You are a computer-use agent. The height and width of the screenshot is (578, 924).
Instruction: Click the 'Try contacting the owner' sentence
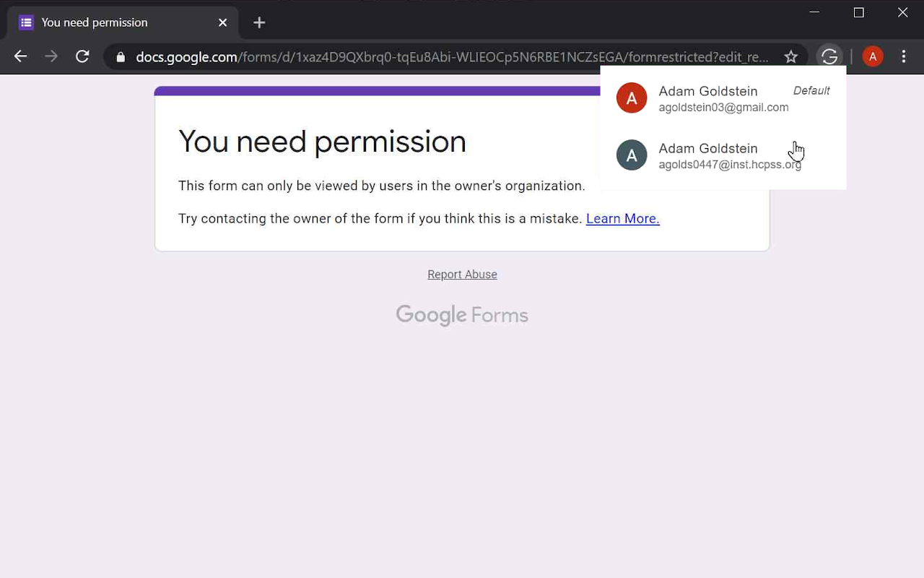(x=380, y=218)
